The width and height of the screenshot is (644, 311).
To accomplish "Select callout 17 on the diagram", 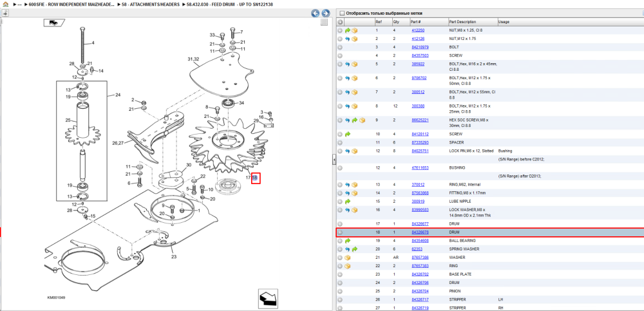I will pyautogui.click(x=248, y=178).
